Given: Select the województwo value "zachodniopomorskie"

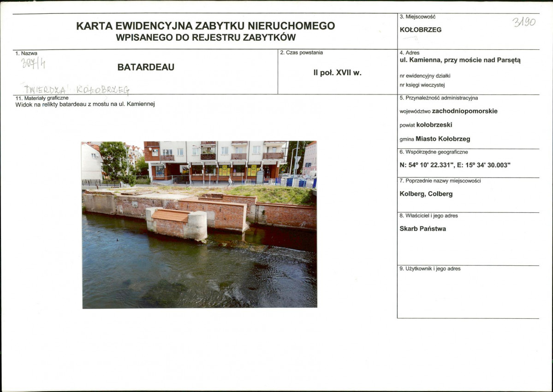Looking at the screenshot, I should coord(464,111).
